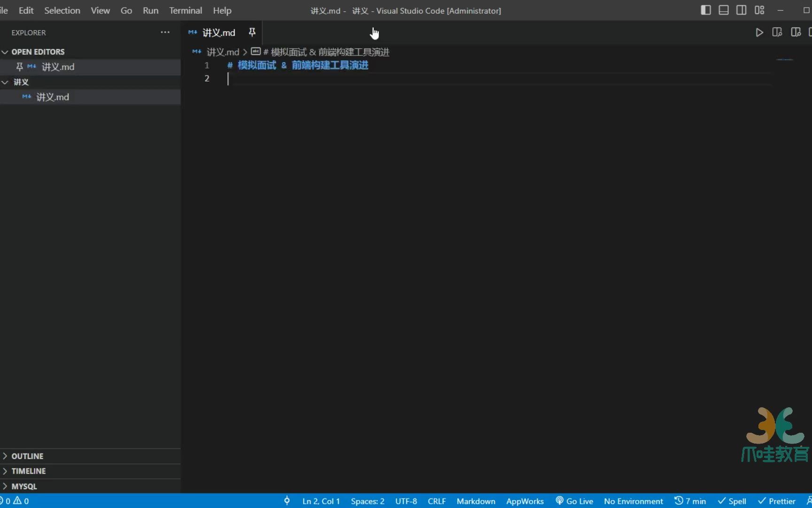Open the Go menu
The width and height of the screenshot is (812, 508).
(126, 10)
